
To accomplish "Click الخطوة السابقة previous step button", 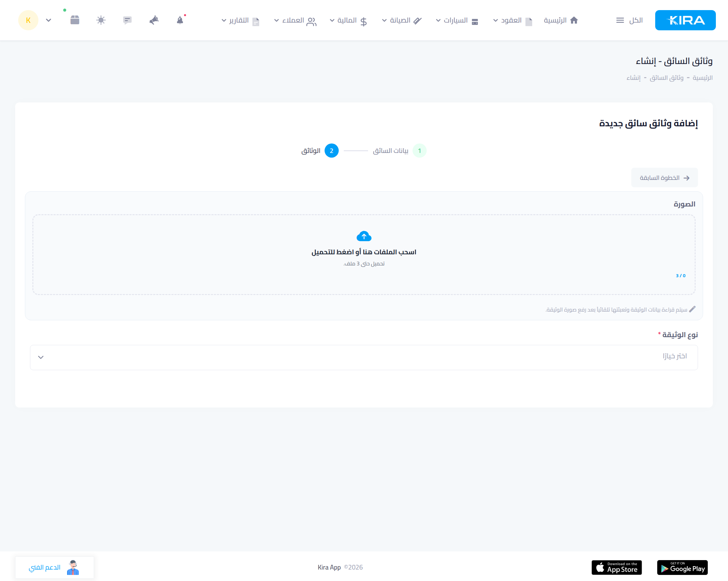I will tap(665, 177).
